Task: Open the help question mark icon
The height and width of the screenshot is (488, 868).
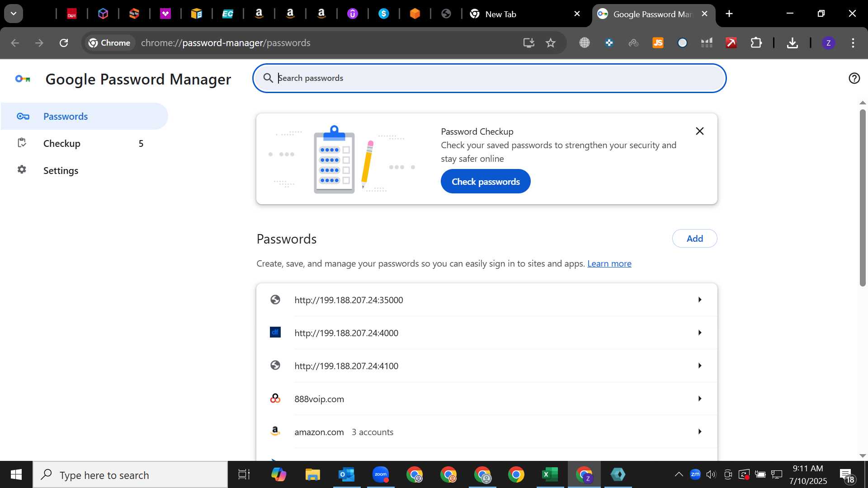Action: (x=854, y=78)
